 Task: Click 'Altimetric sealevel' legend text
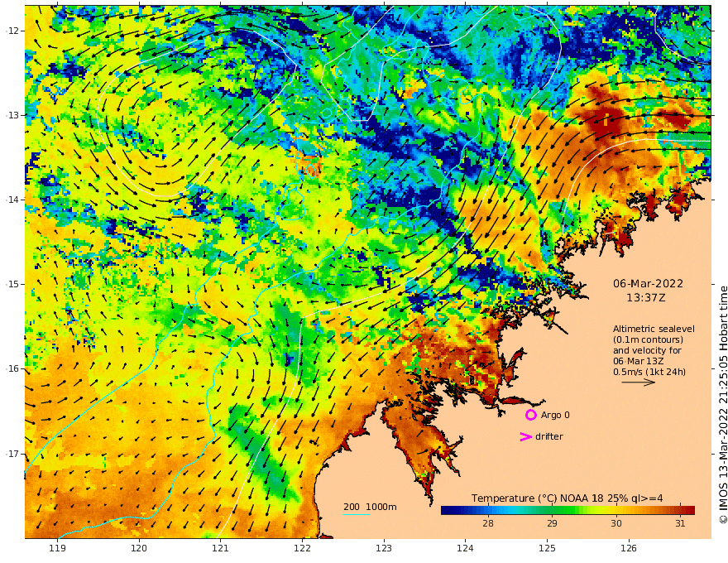[654, 329]
